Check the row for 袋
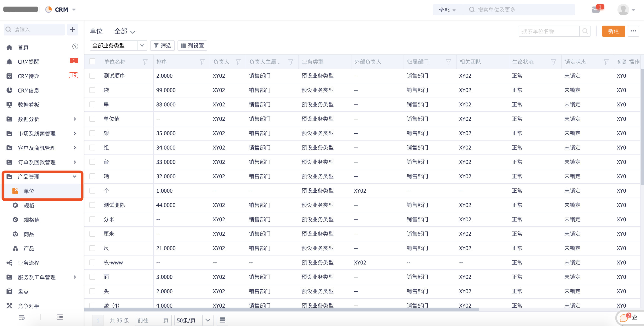This screenshot has height=326, width=644. [x=92, y=90]
